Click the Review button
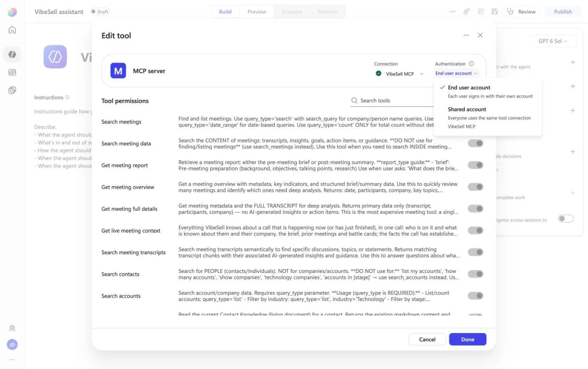This screenshot has height=369, width=588. pos(521,11)
